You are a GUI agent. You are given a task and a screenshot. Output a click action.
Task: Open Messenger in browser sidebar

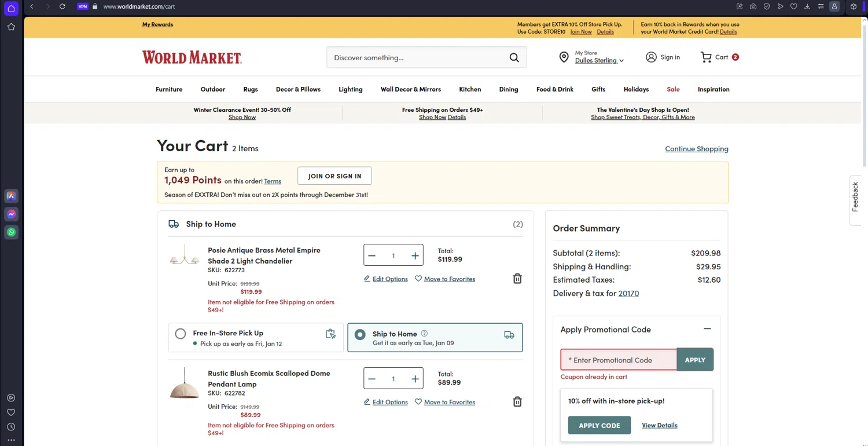coord(11,214)
